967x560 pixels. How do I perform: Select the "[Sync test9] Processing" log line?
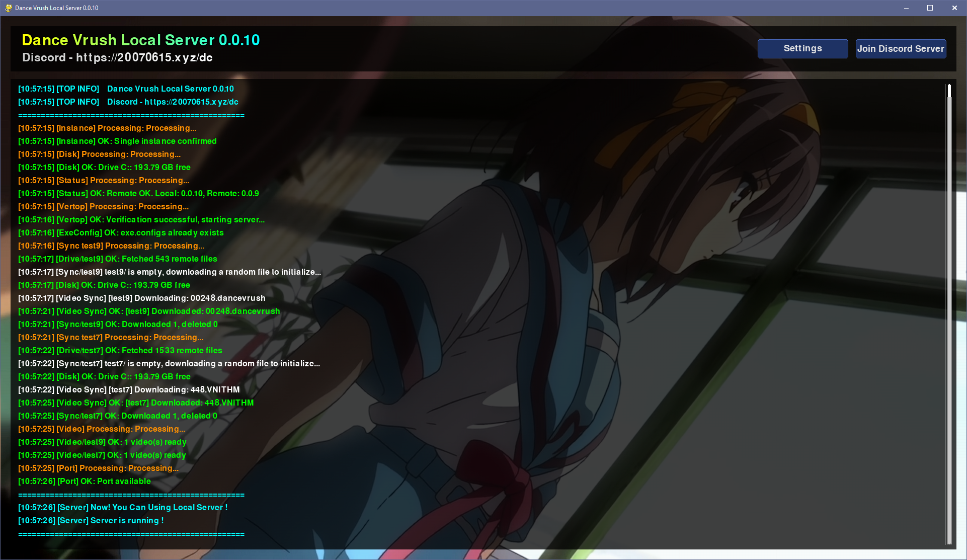click(x=111, y=246)
